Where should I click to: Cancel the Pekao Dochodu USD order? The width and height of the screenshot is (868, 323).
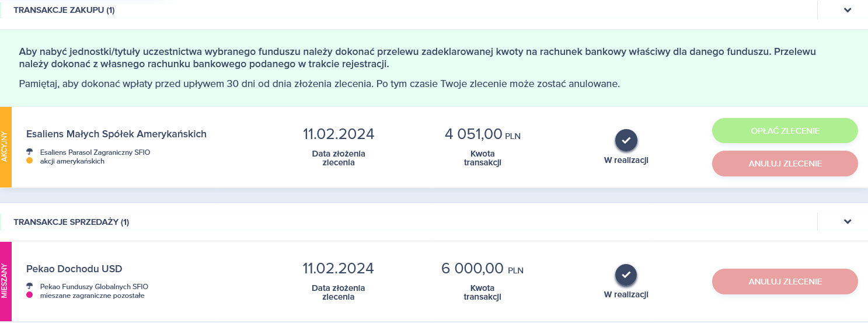click(785, 282)
